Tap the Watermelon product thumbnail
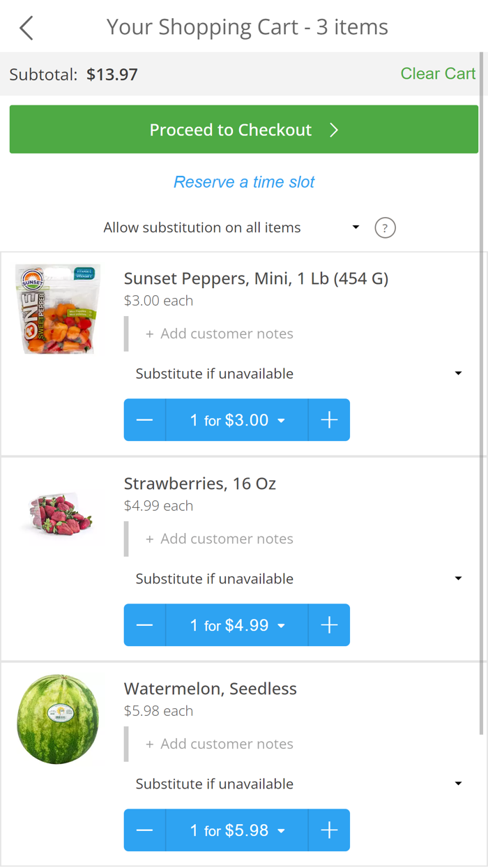Viewport: 488px width, 868px height. (x=58, y=719)
